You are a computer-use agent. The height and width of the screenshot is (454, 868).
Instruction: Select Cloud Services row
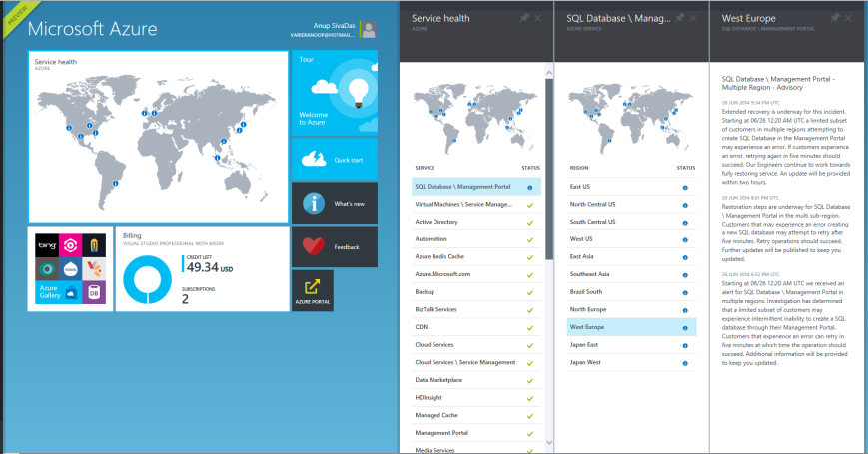(476, 345)
